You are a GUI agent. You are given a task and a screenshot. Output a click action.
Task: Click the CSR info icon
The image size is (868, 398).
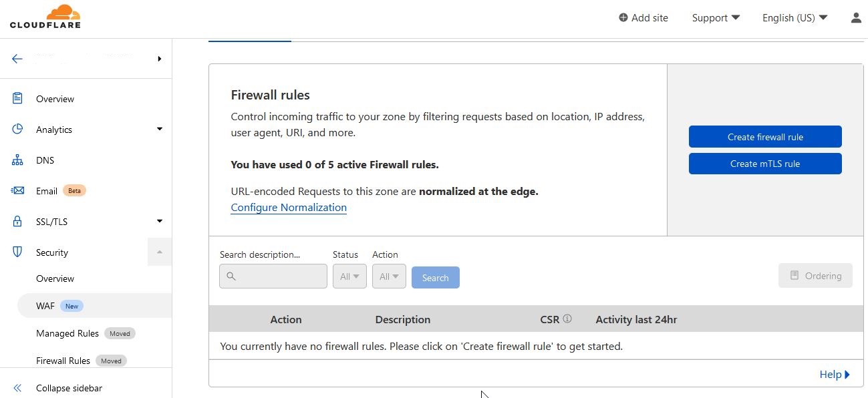[567, 319]
